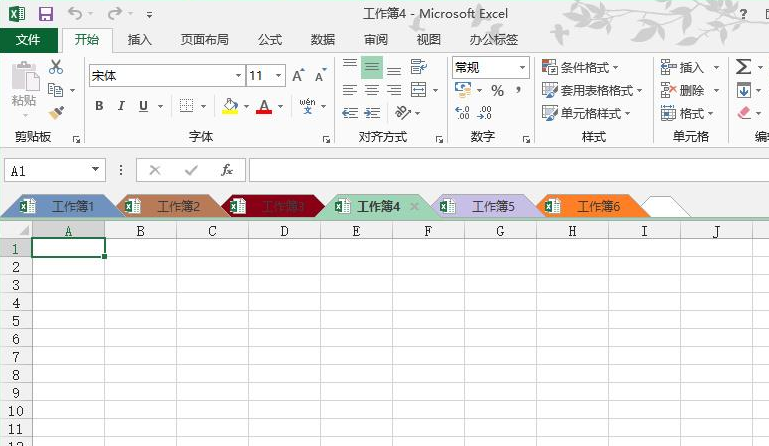
Task: Apply percent style
Action: pyautogui.click(x=497, y=90)
